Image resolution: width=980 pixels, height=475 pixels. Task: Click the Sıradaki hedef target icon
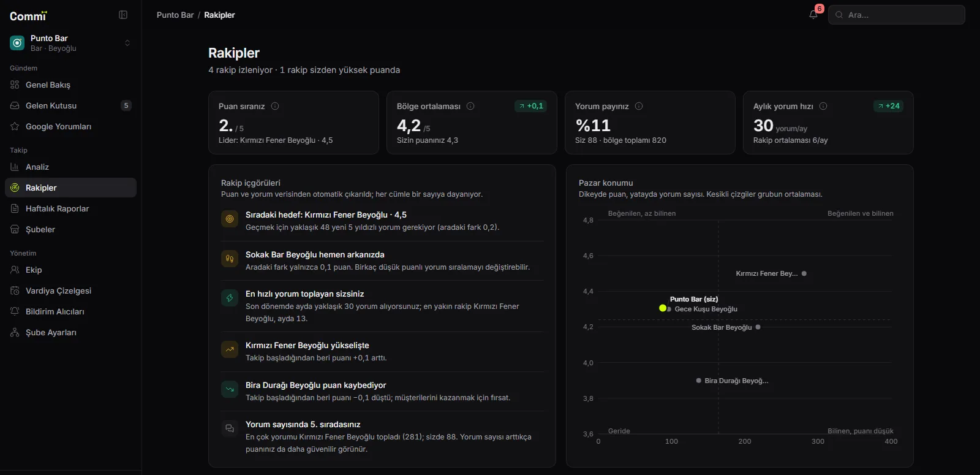tap(230, 219)
